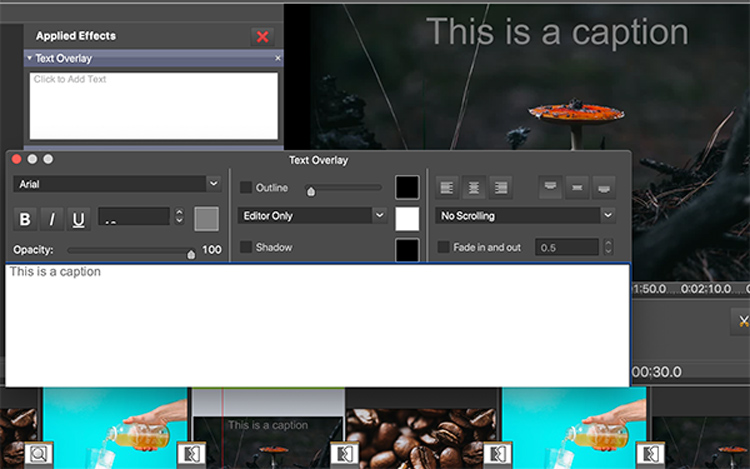The height and width of the screenshot is (469, 750).
Task: Open the black shadow color swatch
Action: [x=407, y=250]
